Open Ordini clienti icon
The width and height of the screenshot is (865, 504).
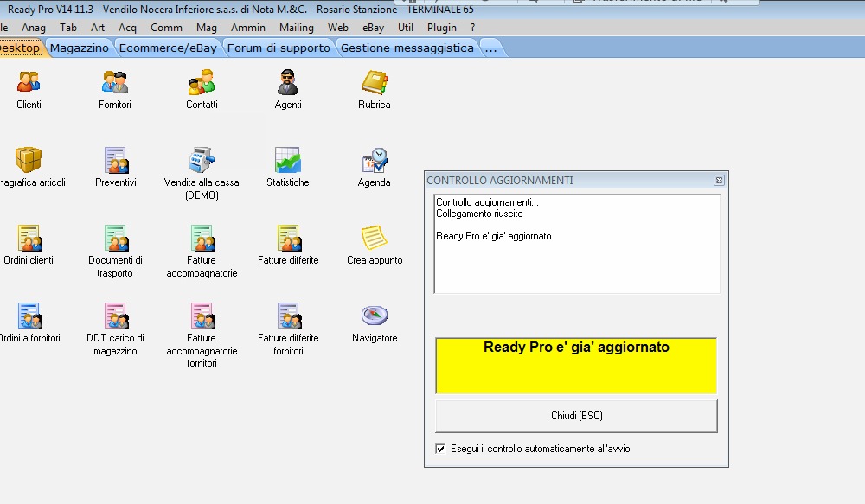[x=29, y=238]
